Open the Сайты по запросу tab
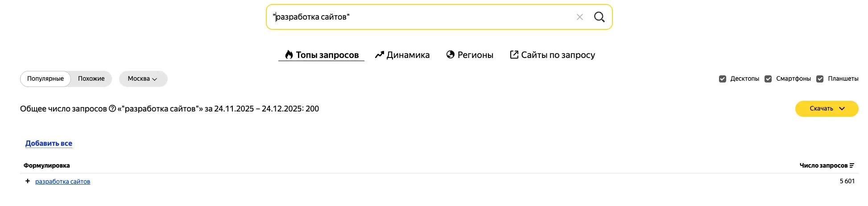The width and height of the screenshot is (868, 206). [552, 55]
